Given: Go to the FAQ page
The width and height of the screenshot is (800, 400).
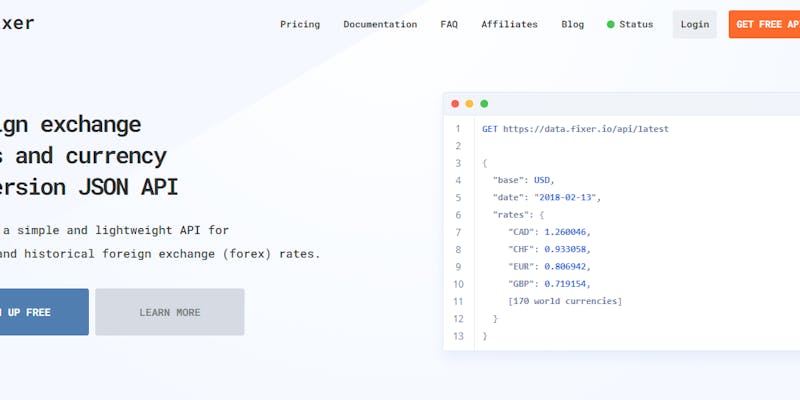Looking at the screenshot, I should (449, 24).
